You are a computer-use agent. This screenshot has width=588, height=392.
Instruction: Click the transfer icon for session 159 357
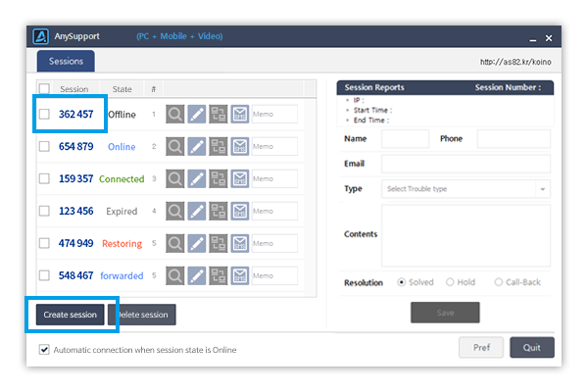pyautogui.click(x=219, y=179)
